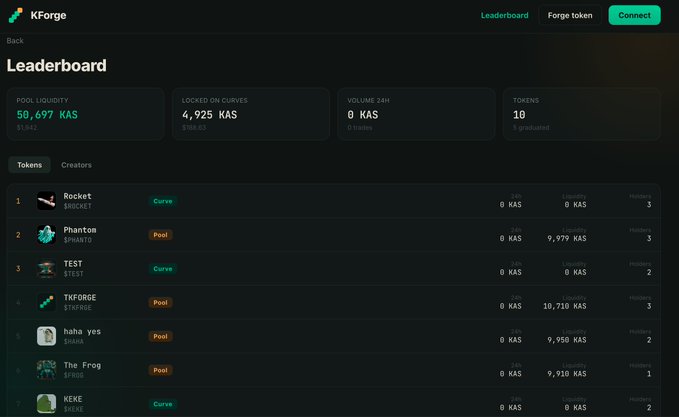Click the Tokens count value 10
679x417 pixels.
519,115
